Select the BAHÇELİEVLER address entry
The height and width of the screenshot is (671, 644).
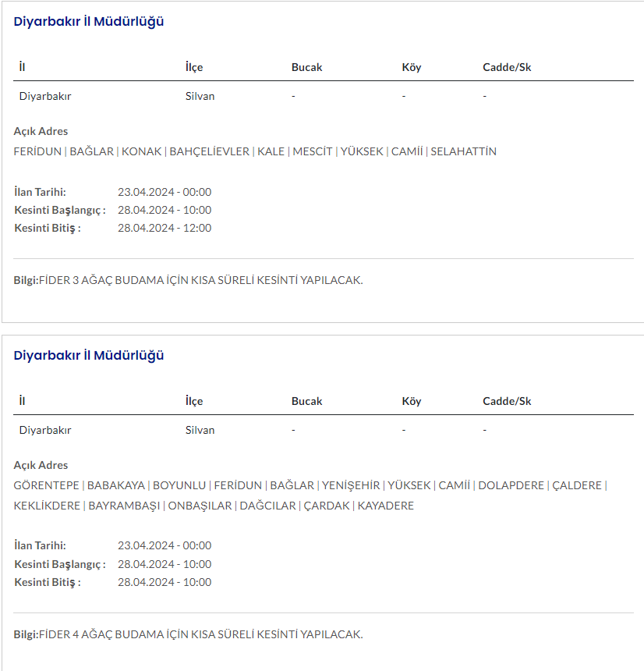209,151
